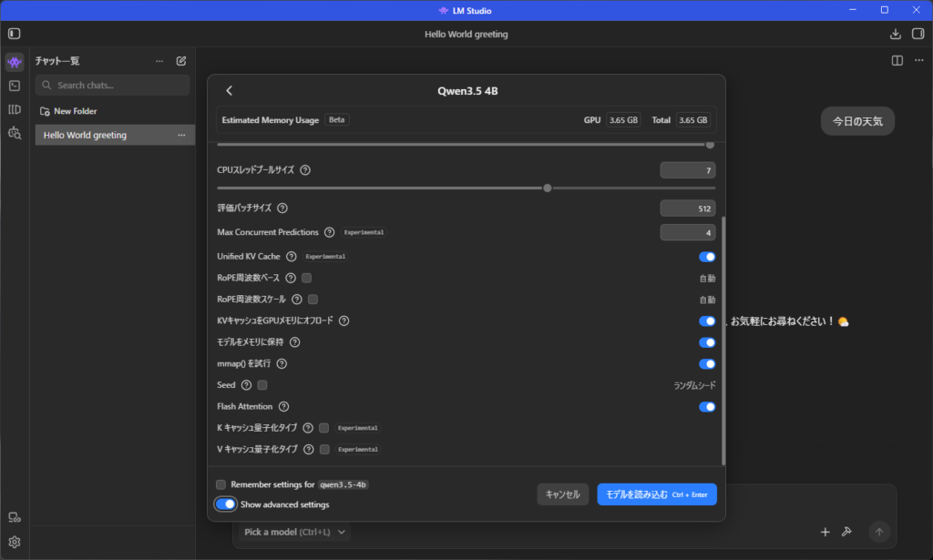Image resolution: width=933 pixels, height=560 pixels.
Task: Click the help icon next to Flash Attention
Action: coord(283,406)
